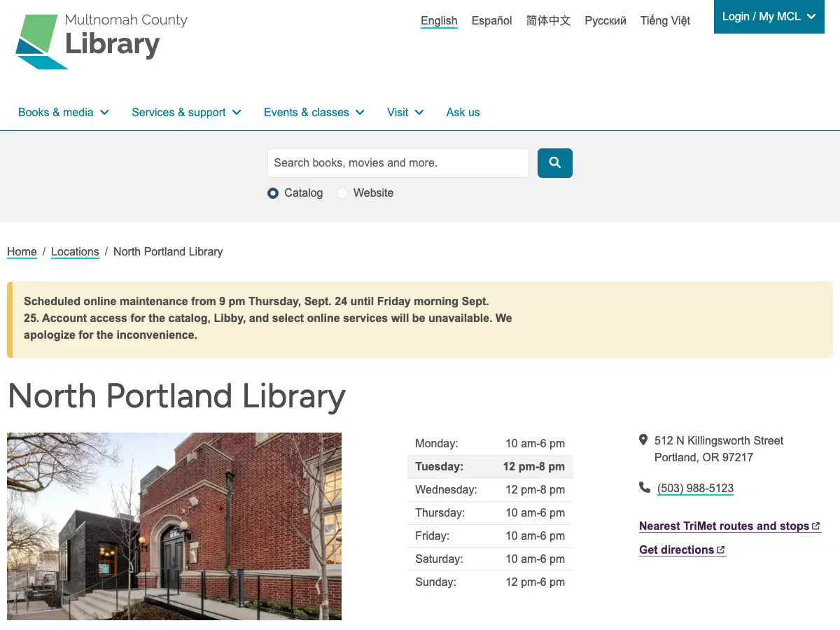Select the Catalog search option
840x630 pixels.
[x=273, y=193]
